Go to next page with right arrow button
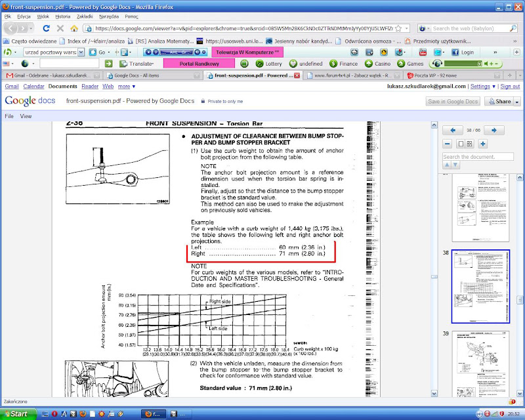This screenshot has width=525, height=420. [x=494, y=131]
